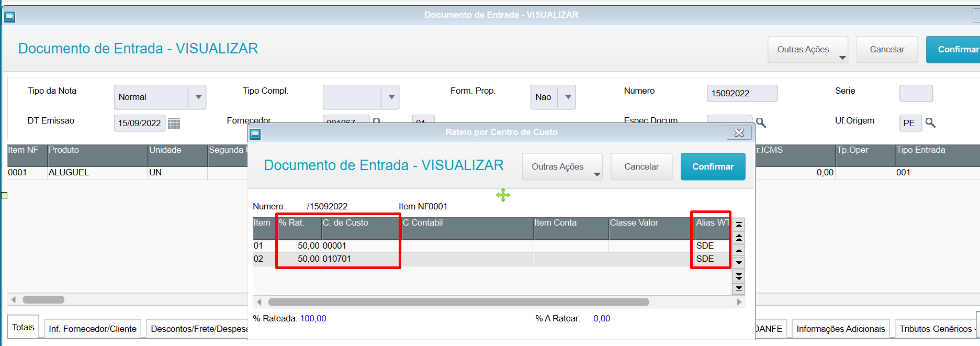Click the Item NF cell 0001
Screen dimensions: 980x346
27,173
